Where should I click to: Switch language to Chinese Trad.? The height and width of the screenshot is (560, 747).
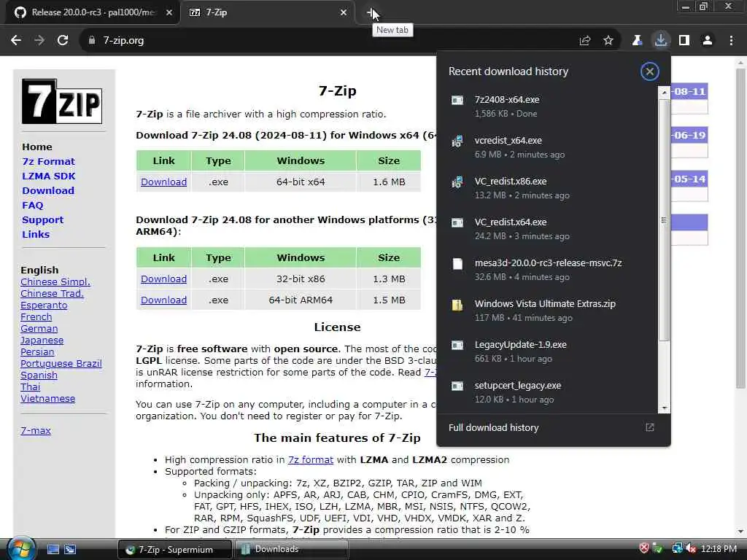coord(52,293)
